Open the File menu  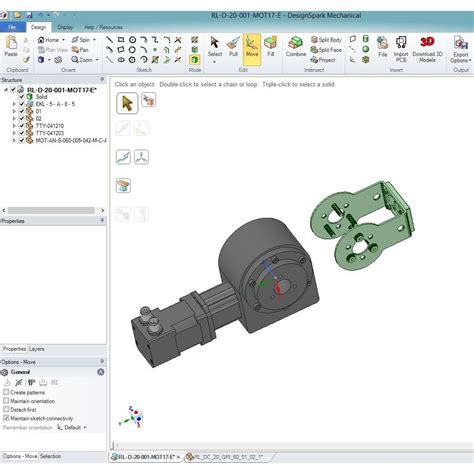12,27
